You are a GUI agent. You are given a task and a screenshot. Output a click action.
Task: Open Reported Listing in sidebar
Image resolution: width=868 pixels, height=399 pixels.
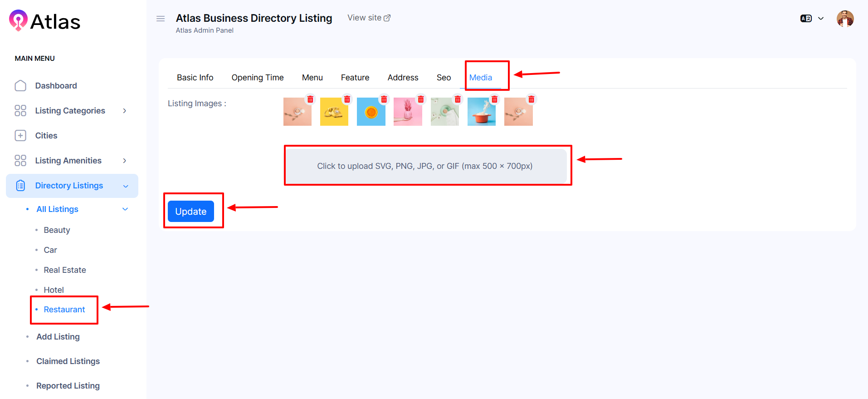(68, 386)
